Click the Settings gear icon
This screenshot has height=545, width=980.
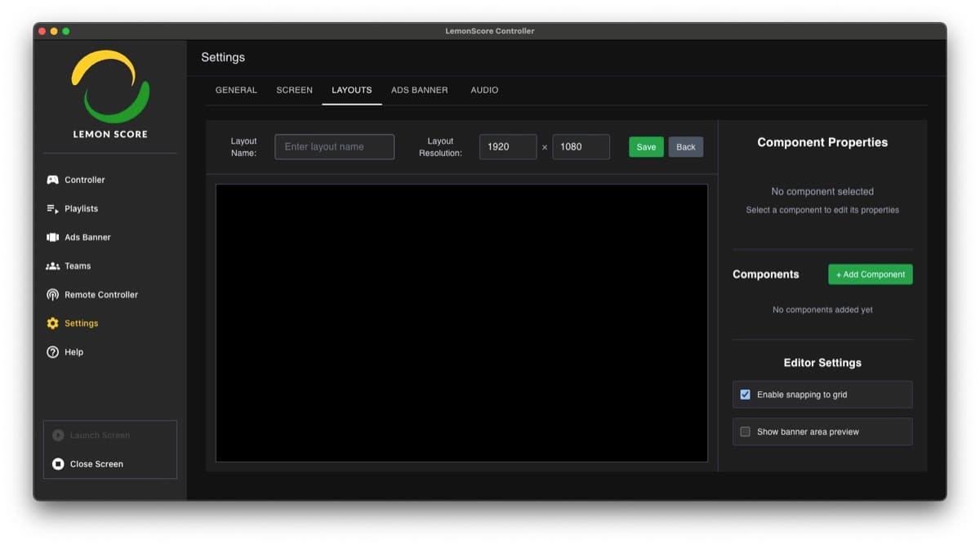point(51,323)
